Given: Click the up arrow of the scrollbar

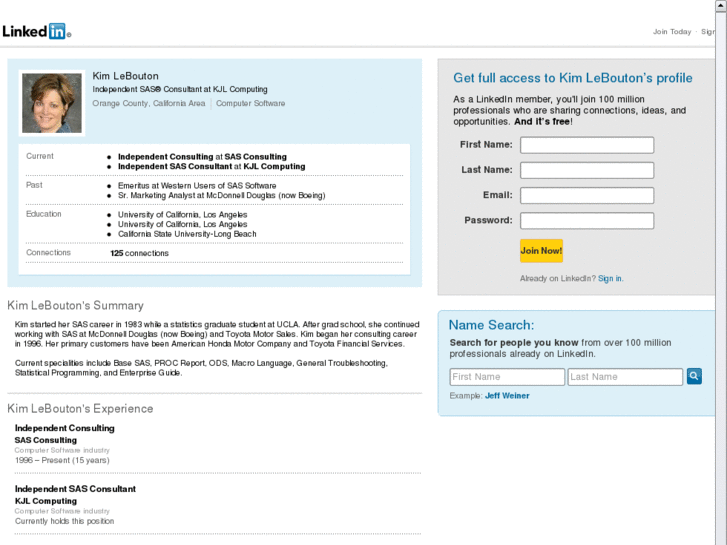Looking at the screenshot, I should coord(721,5).
